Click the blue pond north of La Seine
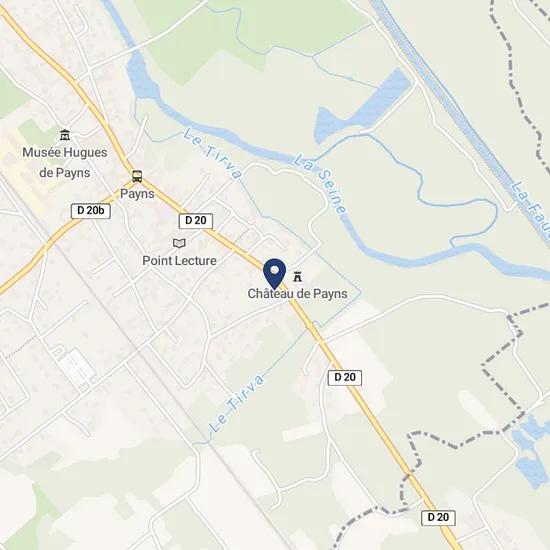Image resolution: width=550 pixels, height=550 pixels. coord(361,106)
